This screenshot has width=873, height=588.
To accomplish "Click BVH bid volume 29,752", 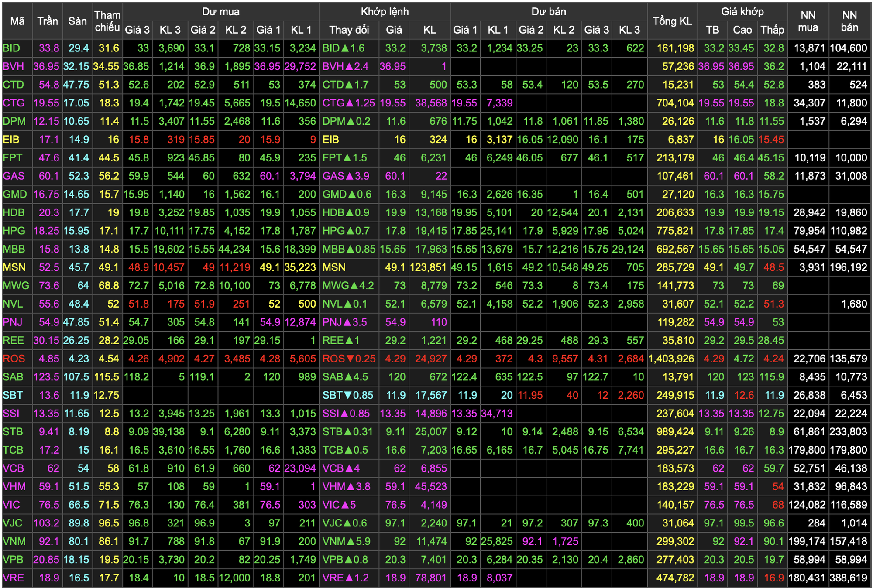I will point(300,66).
